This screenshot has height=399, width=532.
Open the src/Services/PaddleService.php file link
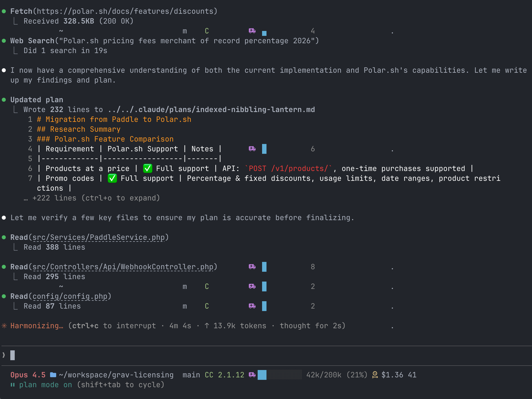click(x=99, y=237)
